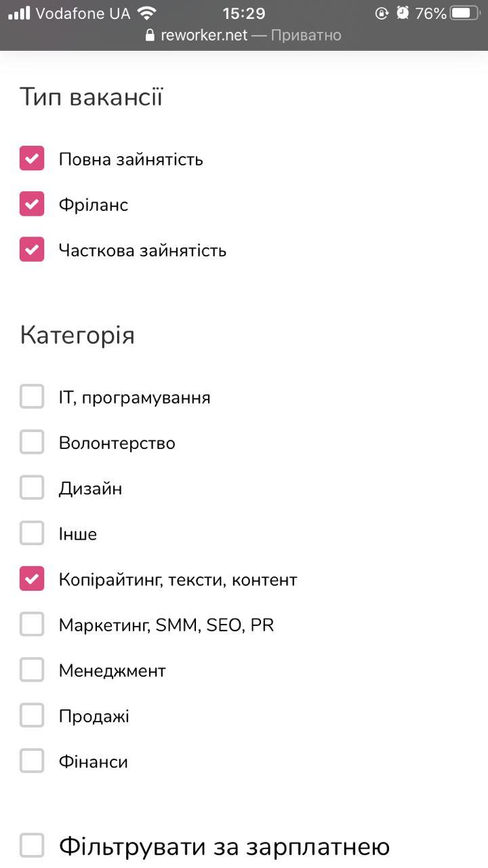Uncheck Часткова зайнятість option
The image size is (488, 868).
pos(31,250)
